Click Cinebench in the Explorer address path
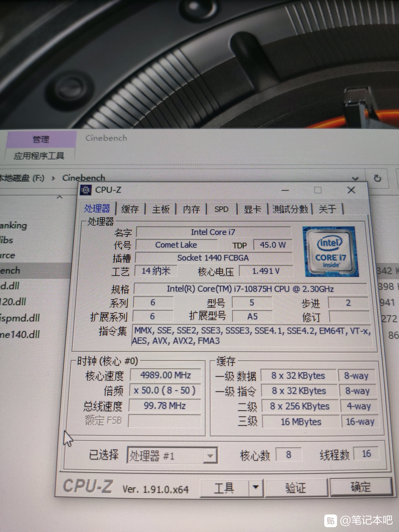The image size is (399, 532). coord(83,178)
